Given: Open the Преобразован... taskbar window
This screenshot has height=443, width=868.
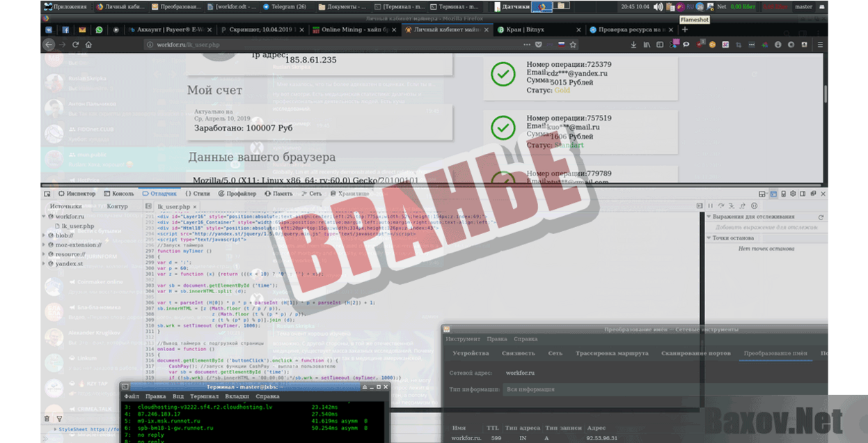Looking at the screenshot, I should (177, 7).
